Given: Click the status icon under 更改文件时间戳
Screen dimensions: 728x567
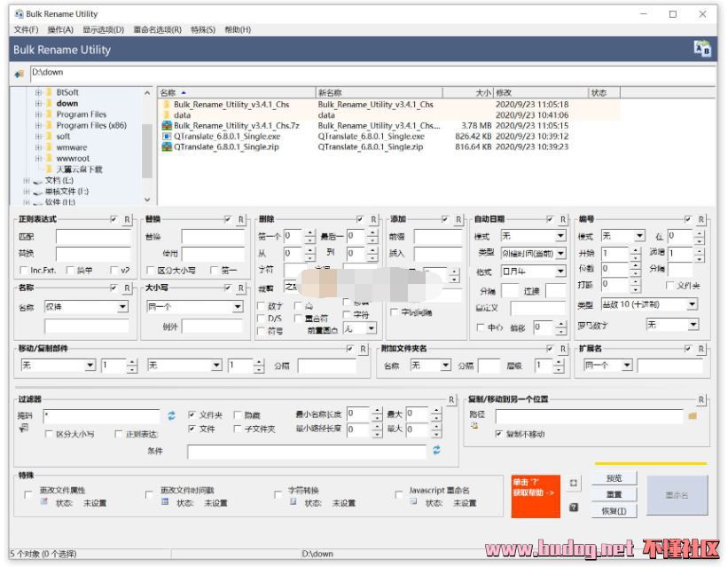Looking at the screenshot, I should (x=165, y=501).
